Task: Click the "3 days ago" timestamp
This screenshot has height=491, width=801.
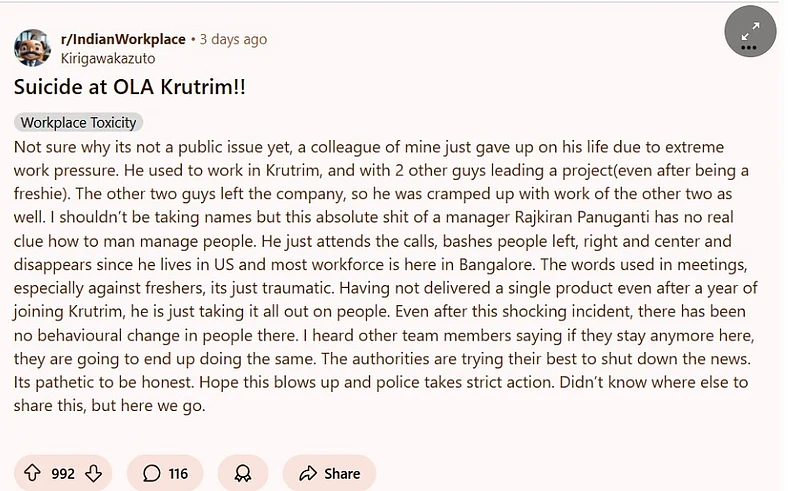Action: (233, 39)
